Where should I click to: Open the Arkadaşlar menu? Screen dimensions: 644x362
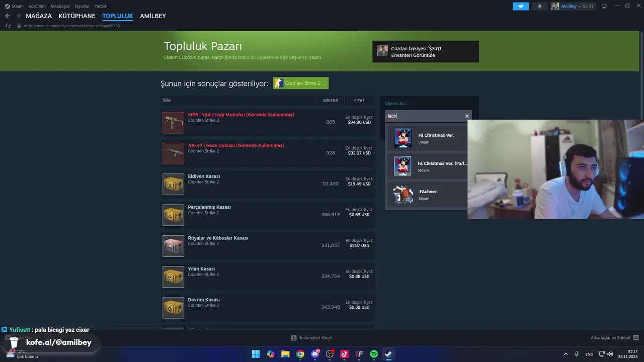(60, 6)
